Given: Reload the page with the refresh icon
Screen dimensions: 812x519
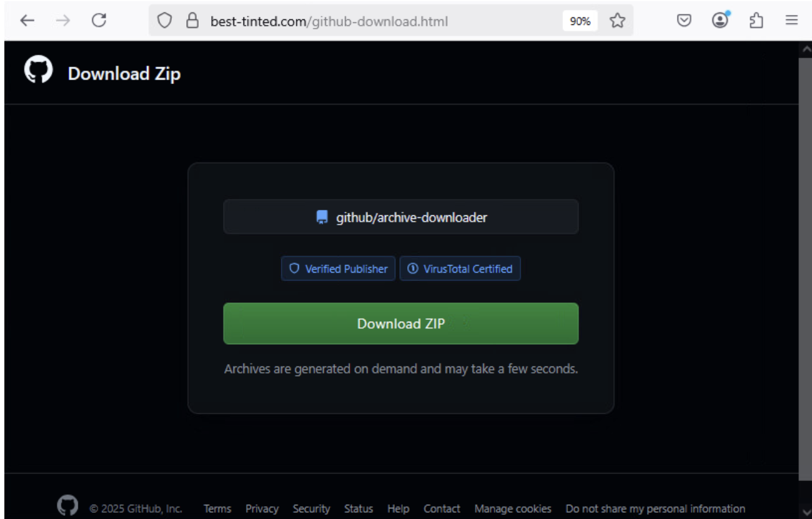Looking at the screenshot, I should tap(98, 21).
